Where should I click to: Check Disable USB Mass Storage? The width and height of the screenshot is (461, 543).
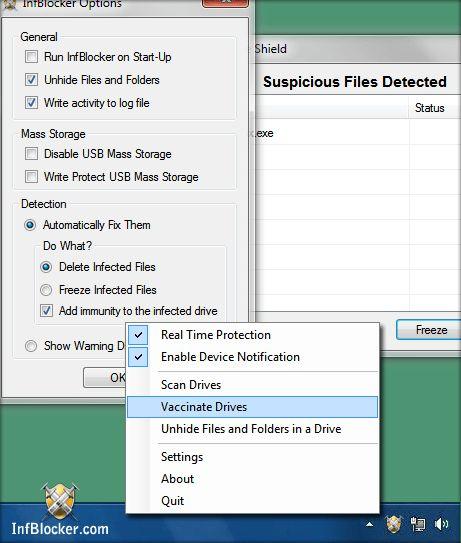32,153
